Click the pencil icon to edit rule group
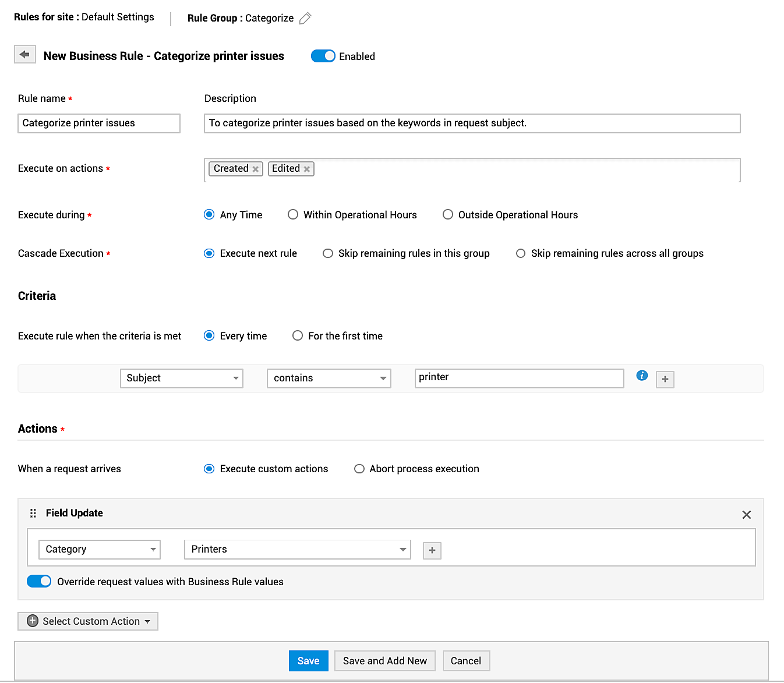Screen dimensions: 784x683 (x=305, y=19)
